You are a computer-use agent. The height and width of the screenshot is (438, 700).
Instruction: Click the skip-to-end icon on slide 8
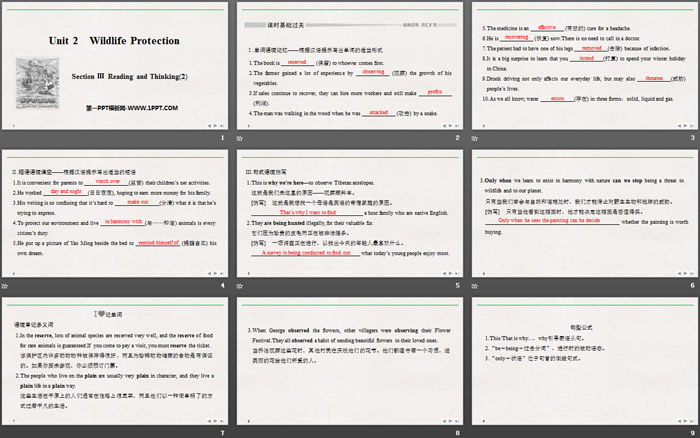coord(457,421)
